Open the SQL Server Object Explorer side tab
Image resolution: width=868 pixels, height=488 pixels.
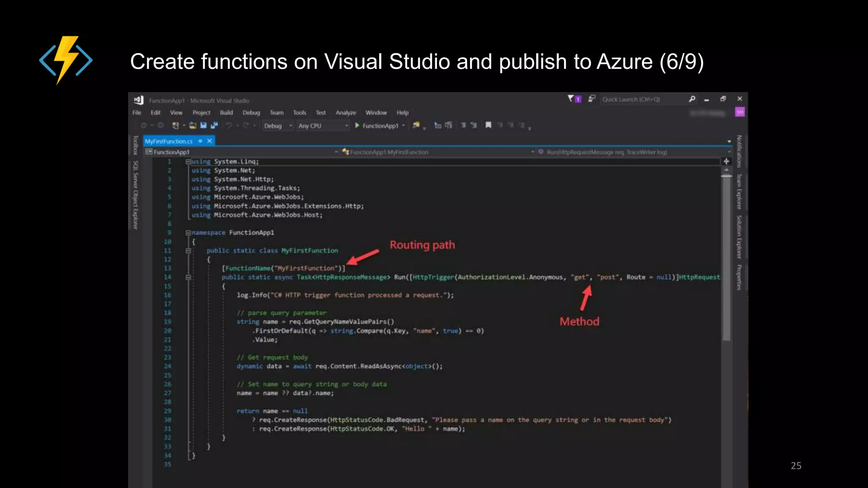(136, 195)
